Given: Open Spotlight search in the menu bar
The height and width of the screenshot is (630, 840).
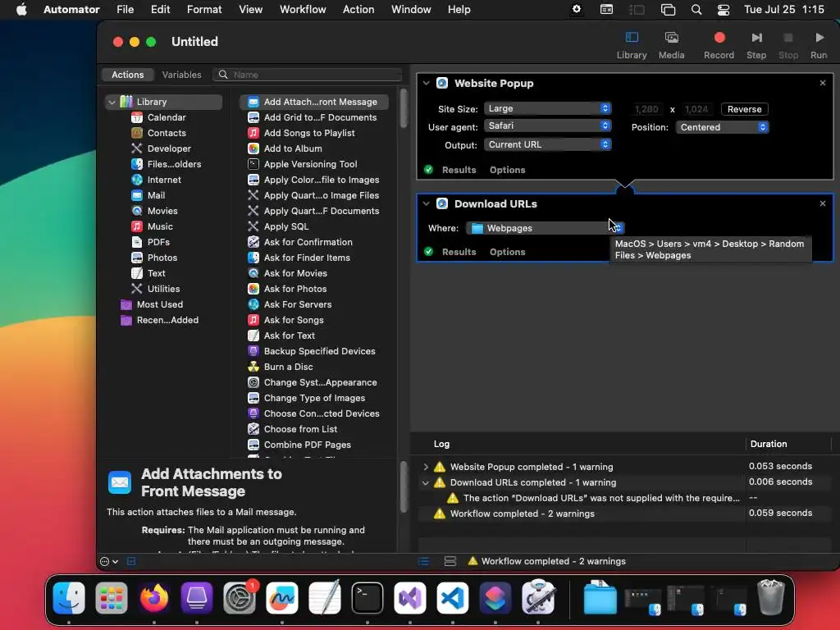Looking at the screenshot, I should point(696,9).
